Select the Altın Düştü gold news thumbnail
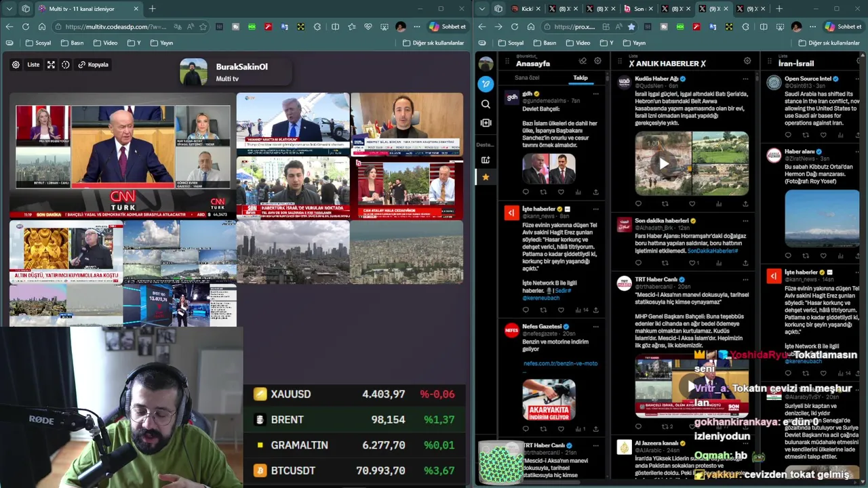Image resolution: width=868 pixels, height=488 pixels. coord(66,252)
